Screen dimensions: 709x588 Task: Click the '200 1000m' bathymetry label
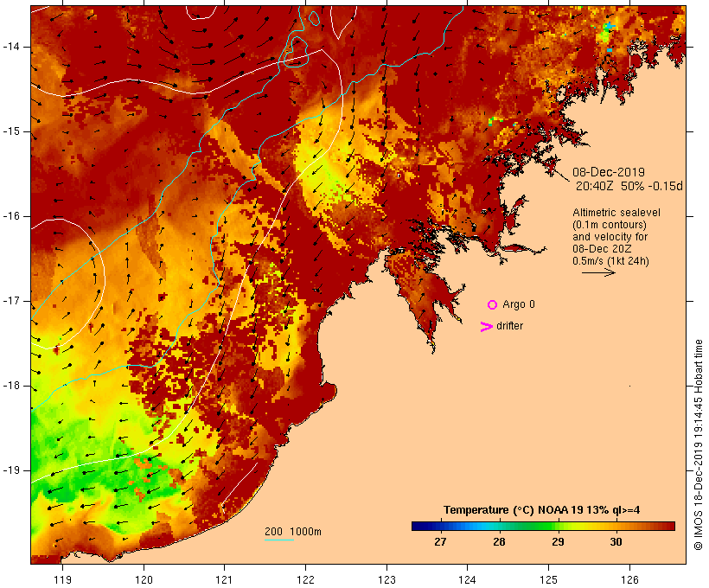(293, 532)
